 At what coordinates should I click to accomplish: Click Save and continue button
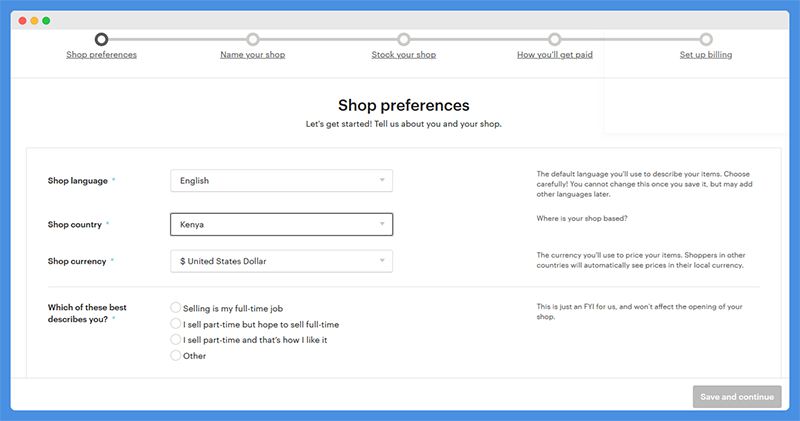click(x=737, y=397)
